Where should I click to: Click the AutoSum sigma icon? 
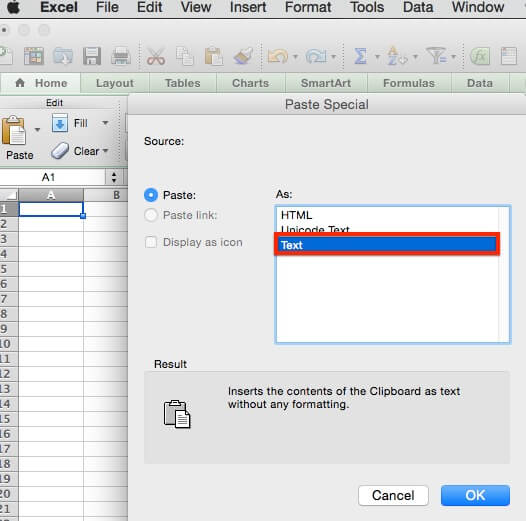[x=360, y=56]
